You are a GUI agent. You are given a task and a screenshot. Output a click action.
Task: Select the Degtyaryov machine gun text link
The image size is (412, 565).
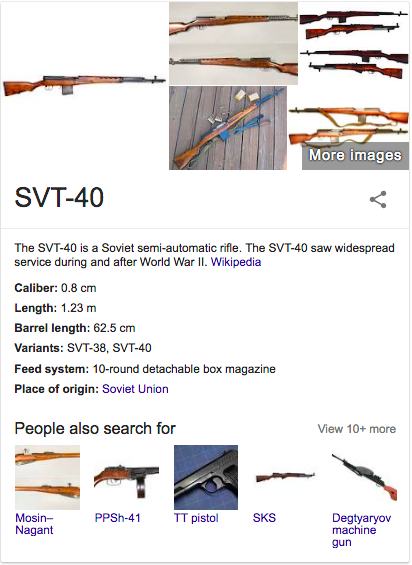point(361,530)
